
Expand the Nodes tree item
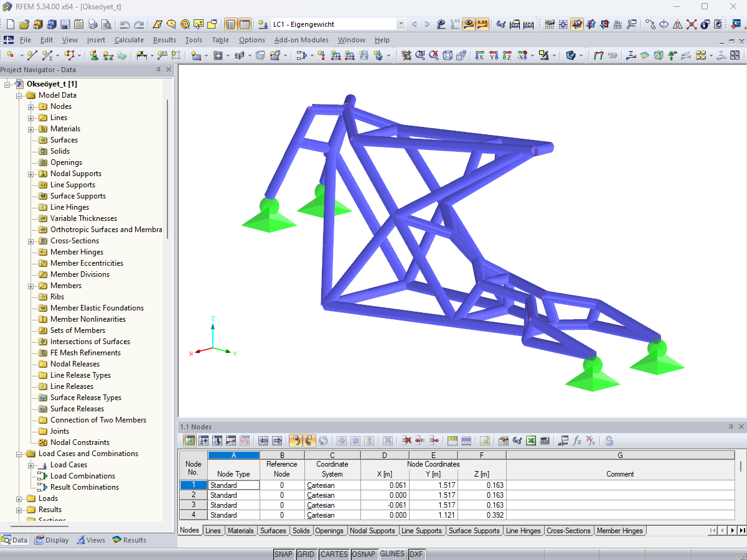(32, 106)
